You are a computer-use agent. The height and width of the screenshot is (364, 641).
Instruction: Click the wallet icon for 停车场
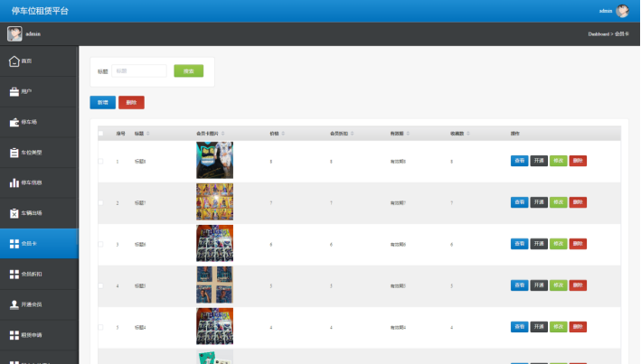point(14,122)
